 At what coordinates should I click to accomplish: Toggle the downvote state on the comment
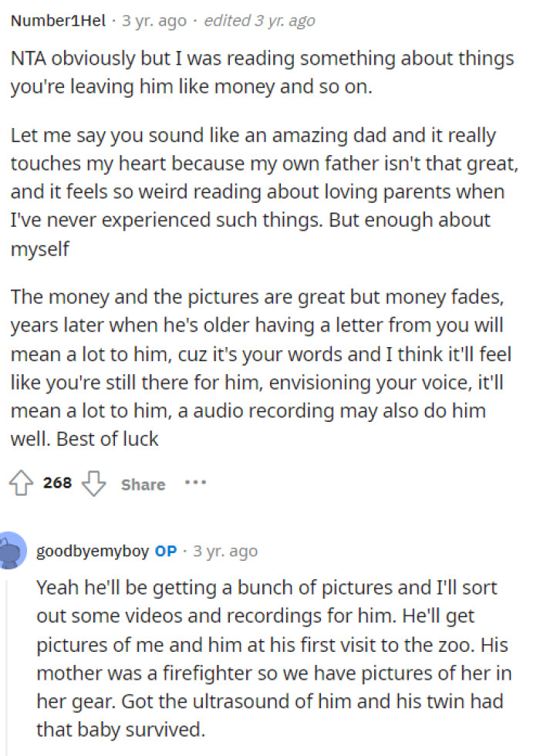click(93, 484)
